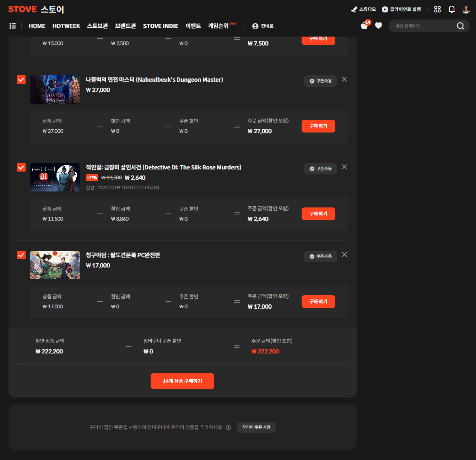476x460 pixels.
Task: Apply coupon to Detective Di
Action: [320, 169]
